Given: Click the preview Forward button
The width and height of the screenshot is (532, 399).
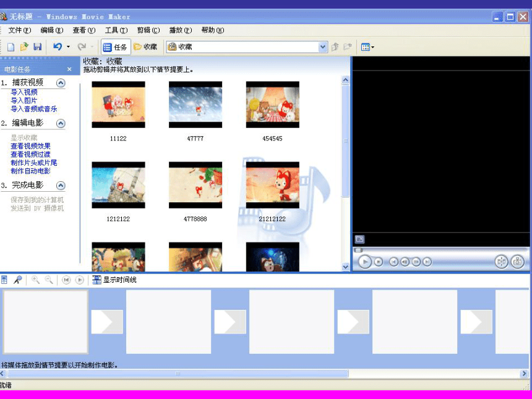Looking at the screenshot, I should 427,262.
